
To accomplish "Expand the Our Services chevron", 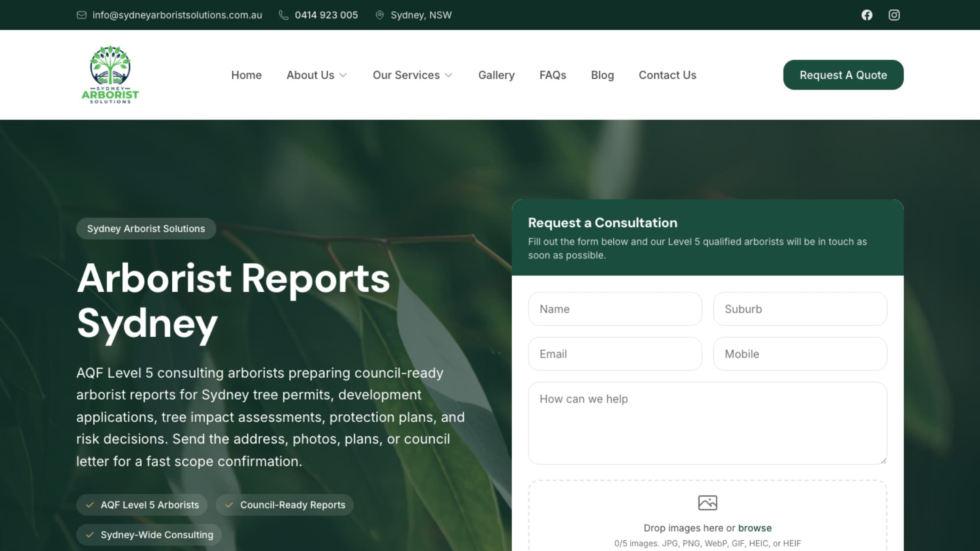I will (x=448, y=75).
